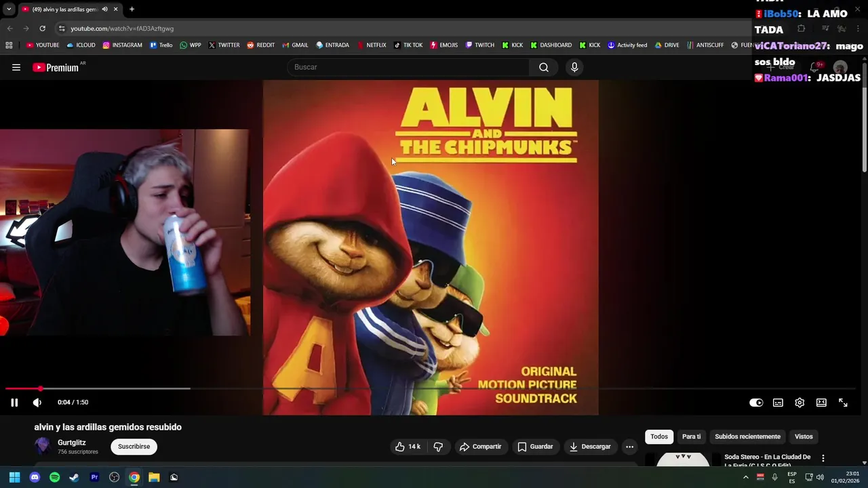
Task: Click the Descargar download button
Action: pos(590,447)
